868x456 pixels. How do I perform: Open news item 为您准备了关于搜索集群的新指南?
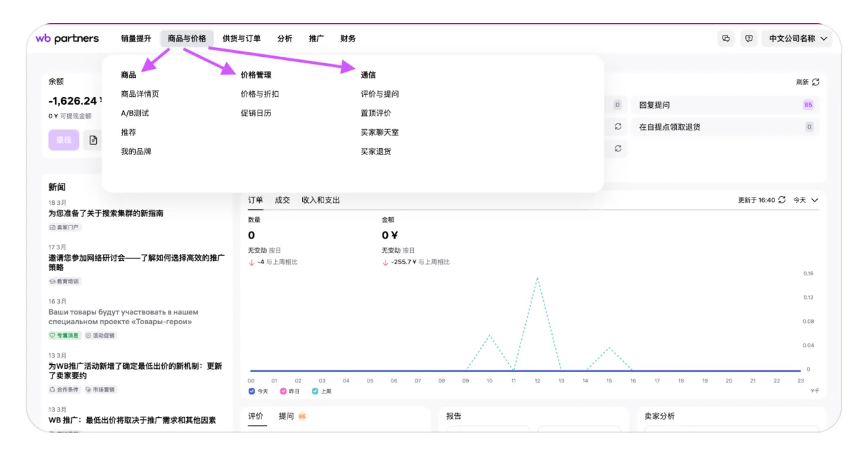(x=106, y=213)
